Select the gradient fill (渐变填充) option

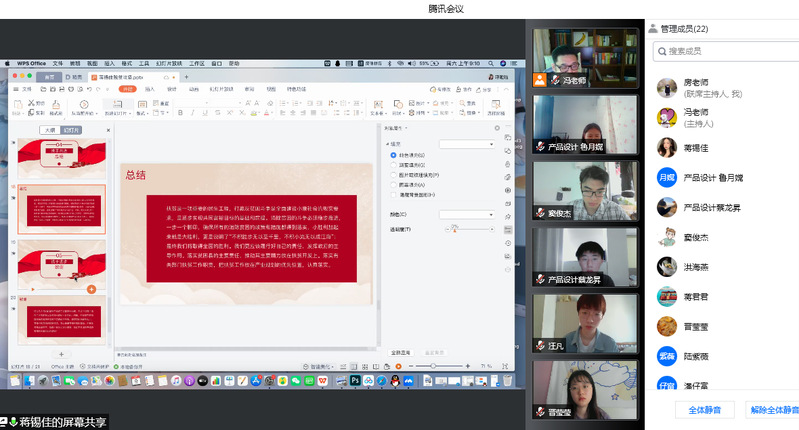click(x=393, y=165)
